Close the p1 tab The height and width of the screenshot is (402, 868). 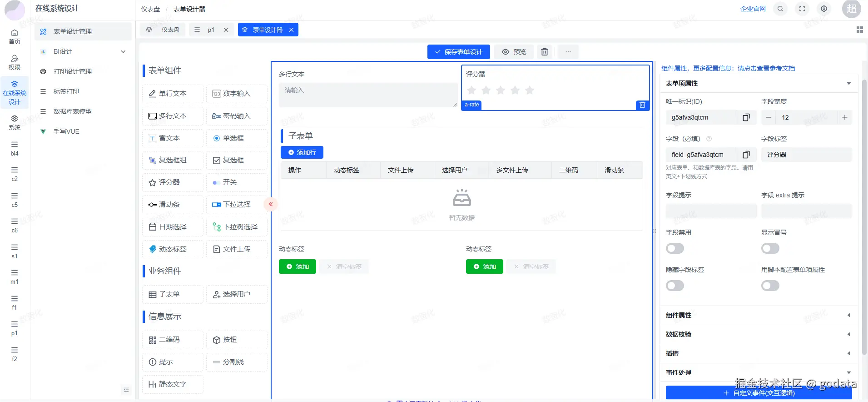[x=226, y=30]
